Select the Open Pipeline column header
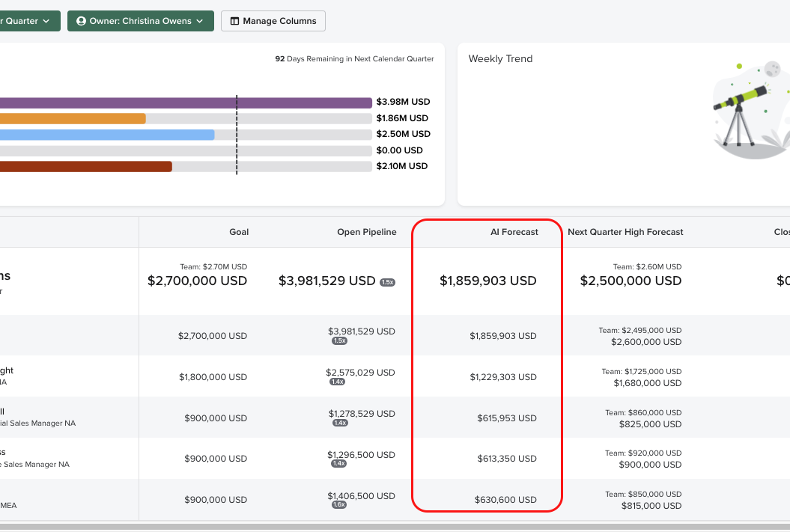The image size is (790, 532). pos(366,232)
